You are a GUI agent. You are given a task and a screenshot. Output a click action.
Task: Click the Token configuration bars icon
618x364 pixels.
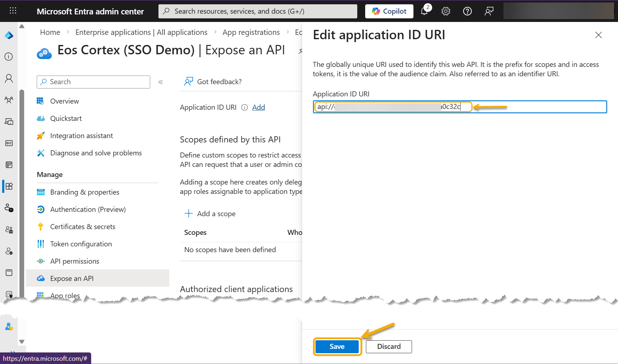(x=41, y=244)
